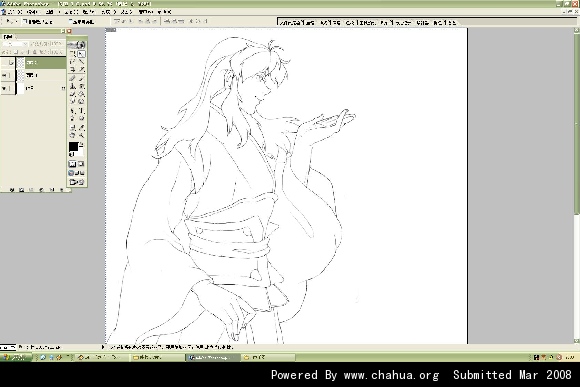This screenshot has width=580, height=387.
Task: Select the Dodge tool
Action: (x=81, y=101)
